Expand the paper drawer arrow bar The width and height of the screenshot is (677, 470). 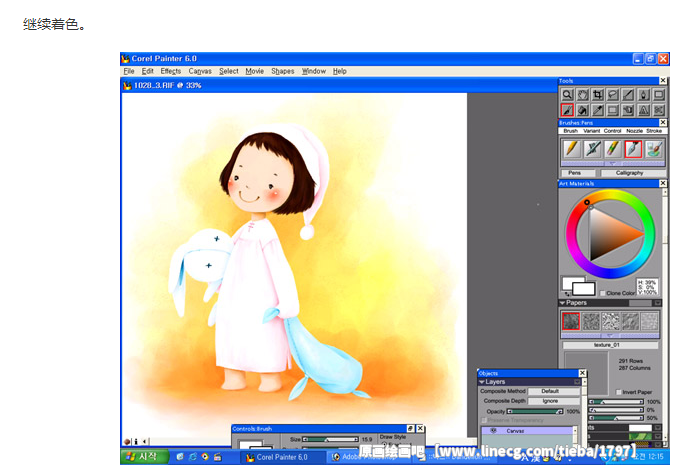610,335
